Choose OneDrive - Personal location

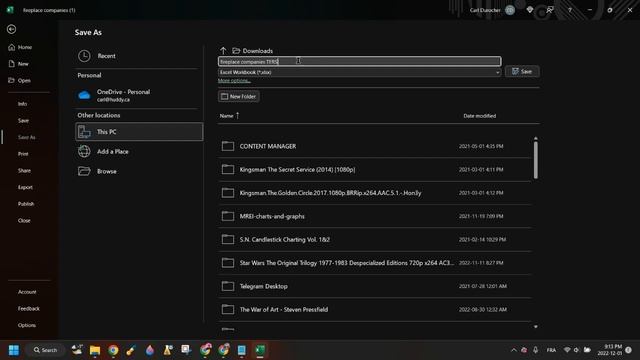[139, 96]
